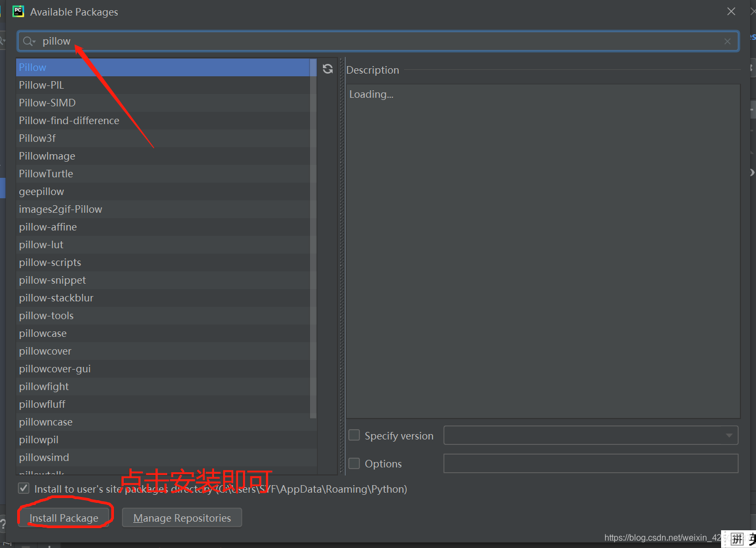This screenshot has height=548, width=756.
Task: Select the Pillow-find-difference package
Action: click(163, 120)
